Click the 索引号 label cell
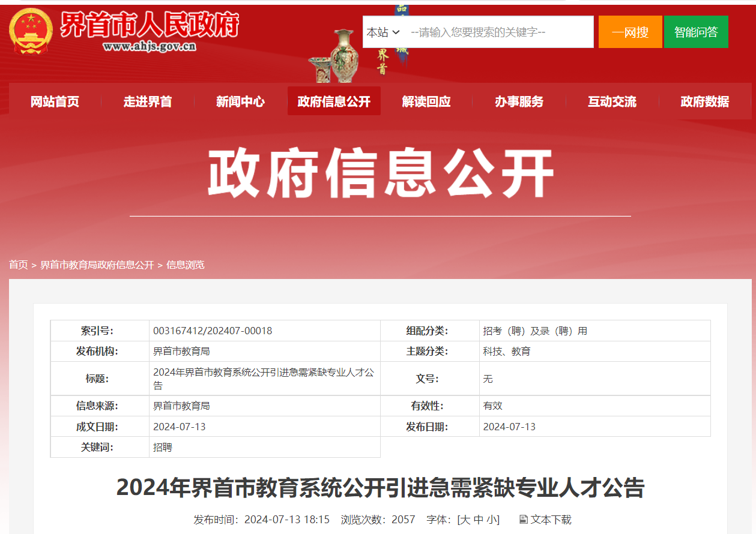 click(100, 331)
